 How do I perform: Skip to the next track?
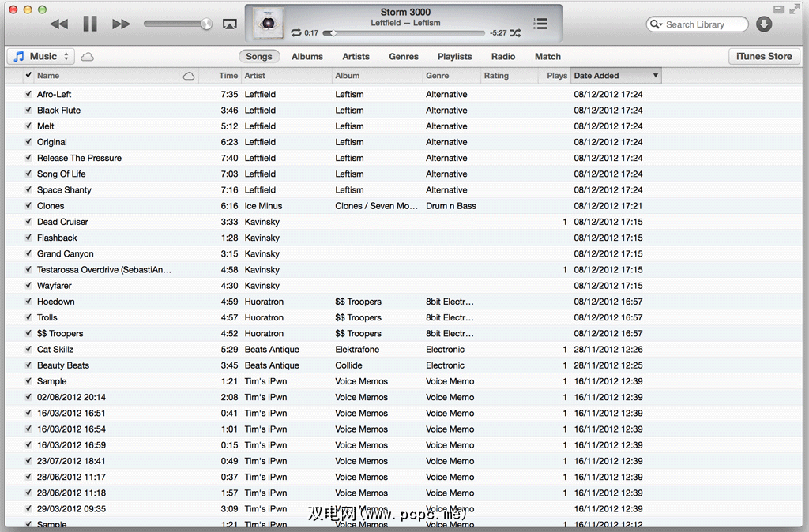[x=121, y=24]
